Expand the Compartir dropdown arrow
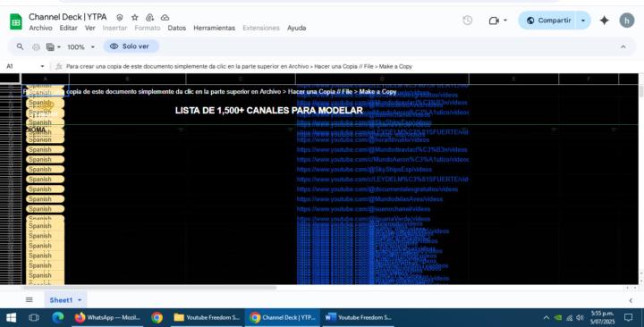 pyautogui.click(x=583, y=21)
